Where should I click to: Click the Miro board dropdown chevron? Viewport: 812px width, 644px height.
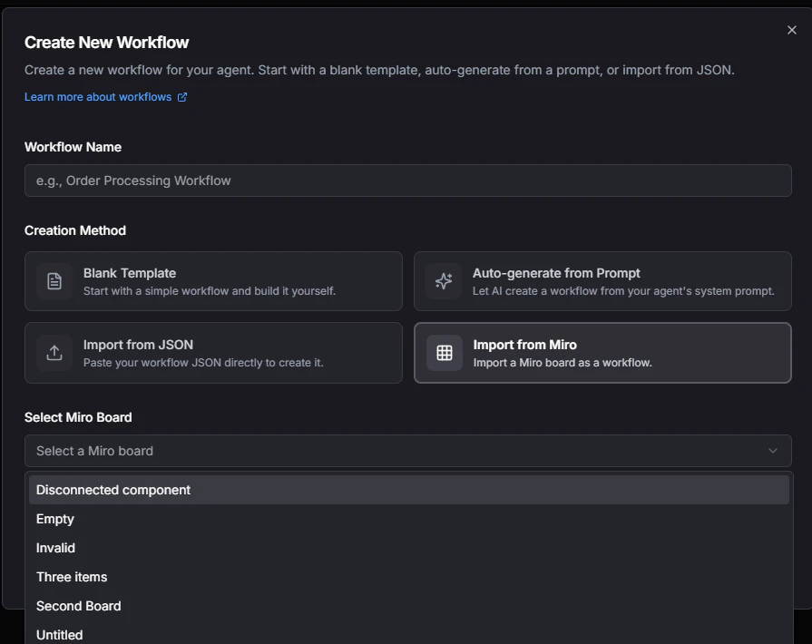773,451
